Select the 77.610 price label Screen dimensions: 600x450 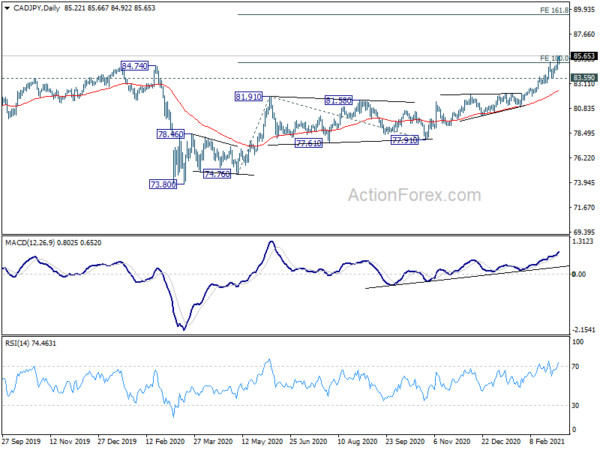[x=309, y=143]
